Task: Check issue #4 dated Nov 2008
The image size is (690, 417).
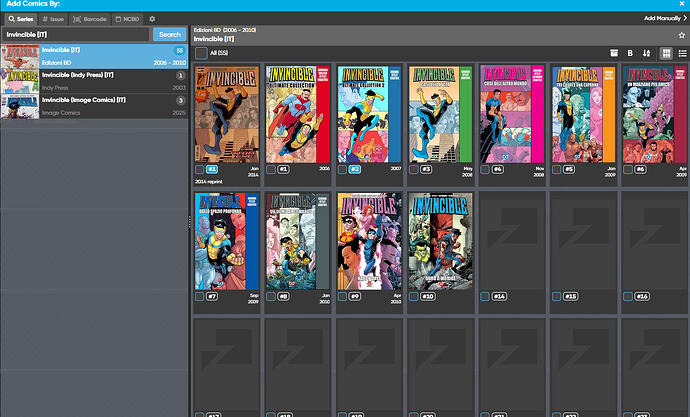Action: [485, 169]
